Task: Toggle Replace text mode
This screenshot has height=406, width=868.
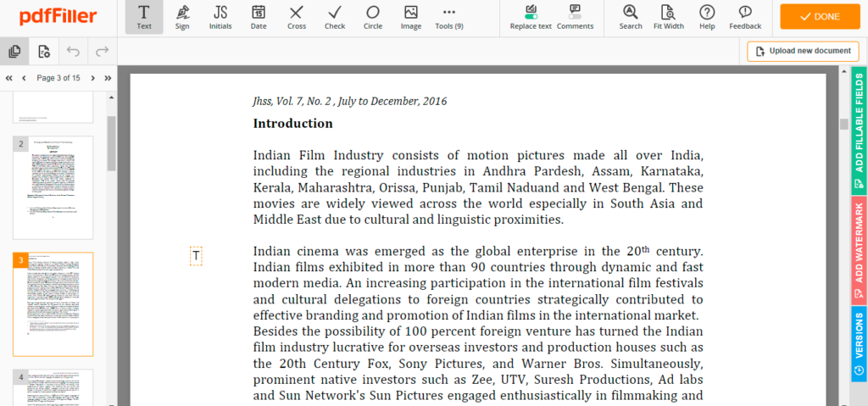Action: coord(531,17)
